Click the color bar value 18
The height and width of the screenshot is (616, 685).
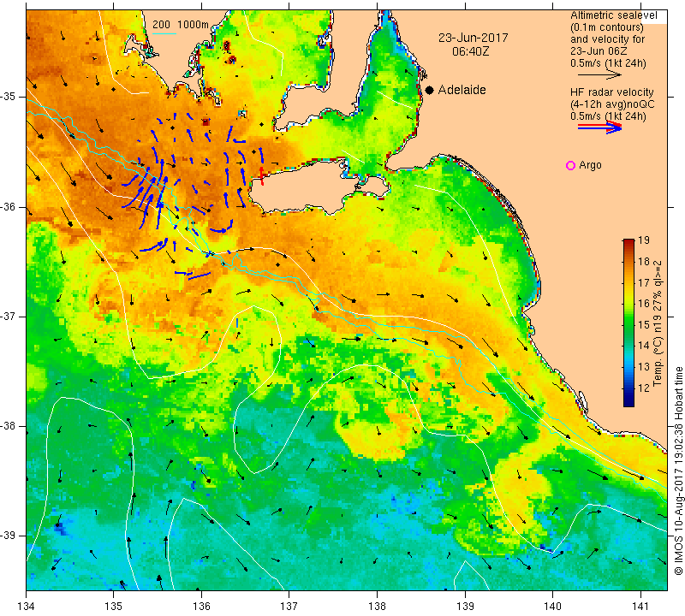coord(644,262)
